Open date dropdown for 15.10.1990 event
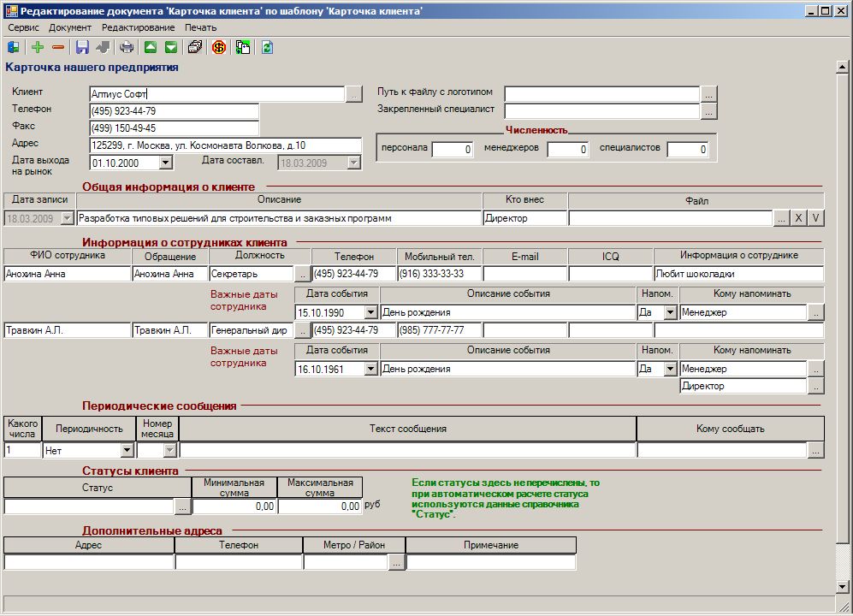Viewport: 853px width, 616px height. (x=371, y=312)
